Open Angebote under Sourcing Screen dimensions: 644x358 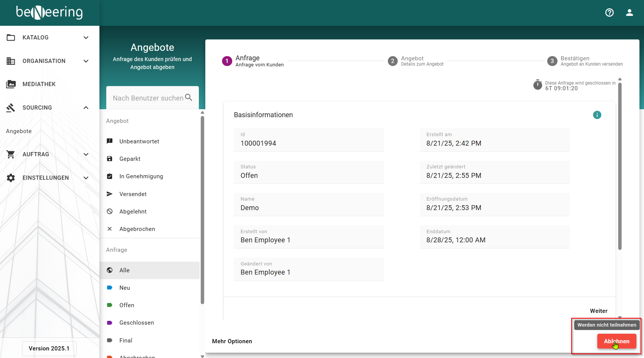[19, 131]
